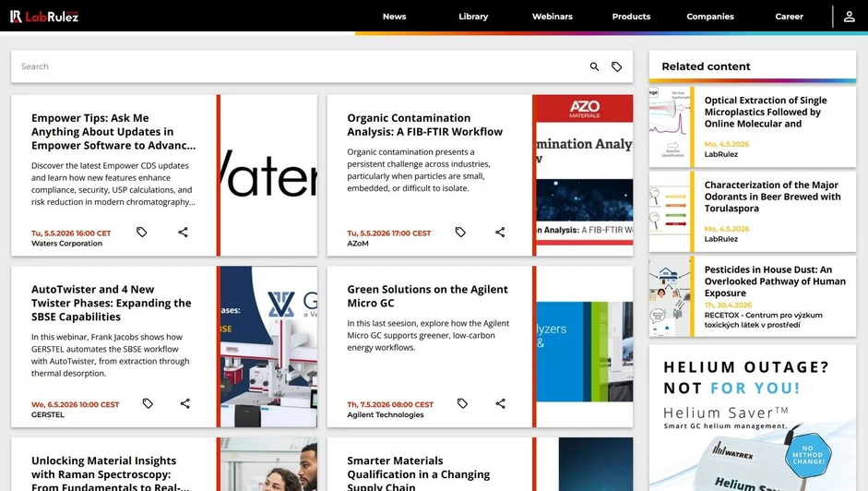Open Green Solutions on the Agilent Micro GC
This screenshot has width=868, height=491.
tap(427, 296)
